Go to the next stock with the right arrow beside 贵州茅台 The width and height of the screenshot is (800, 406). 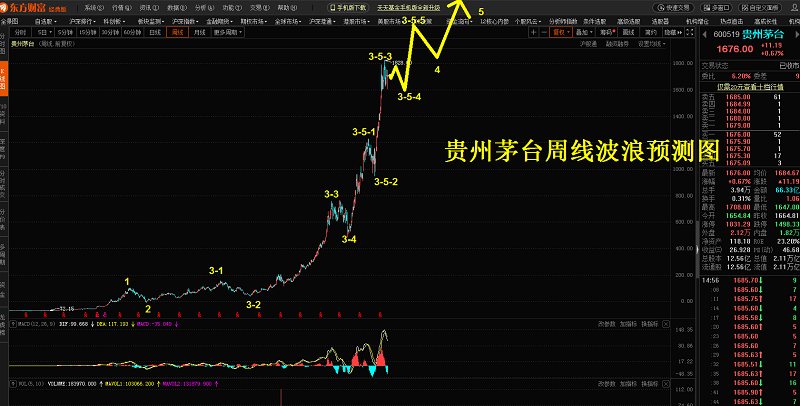795,35
